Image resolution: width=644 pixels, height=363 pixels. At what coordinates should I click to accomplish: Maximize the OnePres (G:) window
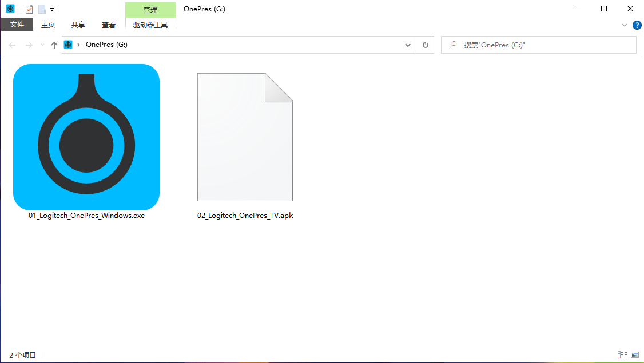click(x=604, y=9)
